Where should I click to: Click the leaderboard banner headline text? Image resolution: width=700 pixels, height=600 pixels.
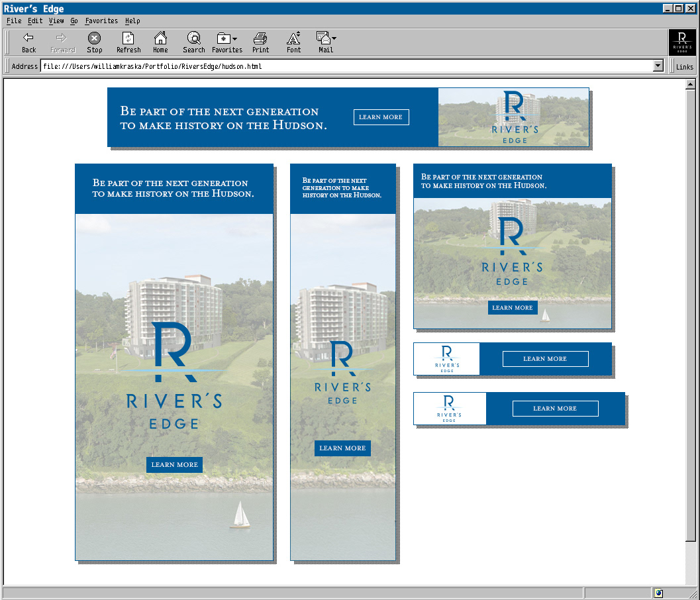click(x=223, y=118)
